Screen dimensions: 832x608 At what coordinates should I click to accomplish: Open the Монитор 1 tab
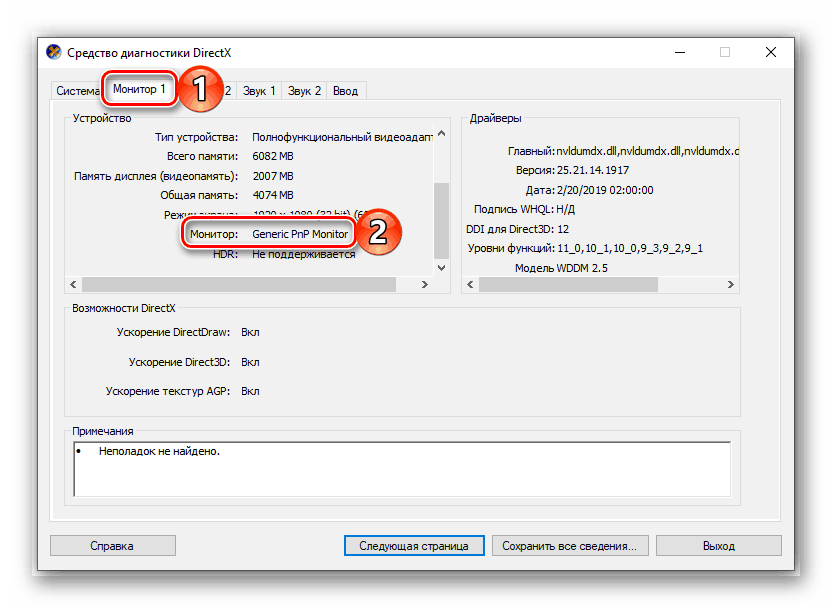pos(139,89)
